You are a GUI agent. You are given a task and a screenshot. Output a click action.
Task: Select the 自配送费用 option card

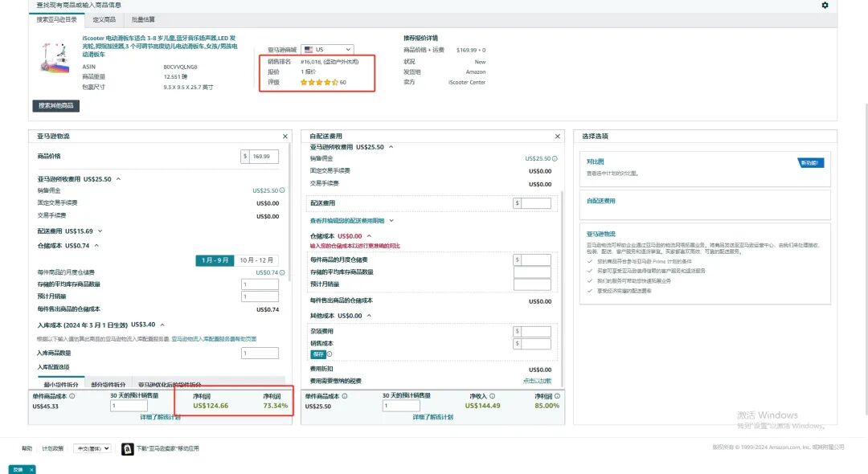pyautogui.click(x=705, y=205)
